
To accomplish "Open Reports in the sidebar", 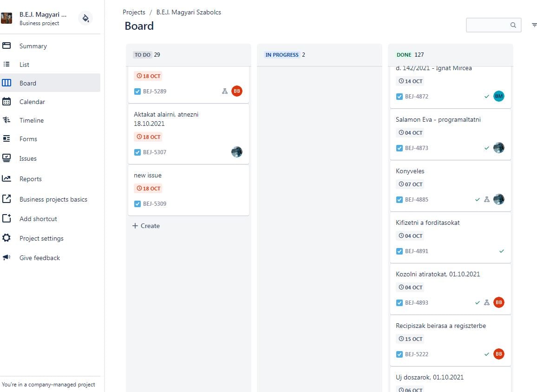I will click(50, 179).
